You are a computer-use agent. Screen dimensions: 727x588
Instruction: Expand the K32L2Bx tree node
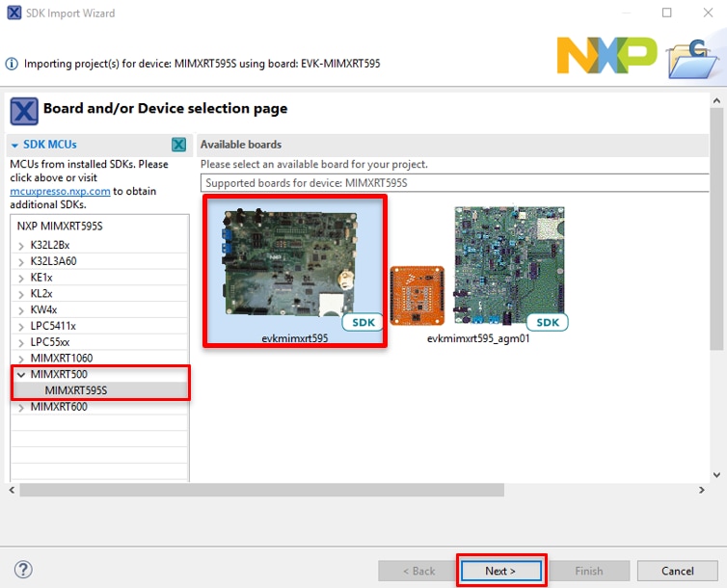(x=21, y=245)
